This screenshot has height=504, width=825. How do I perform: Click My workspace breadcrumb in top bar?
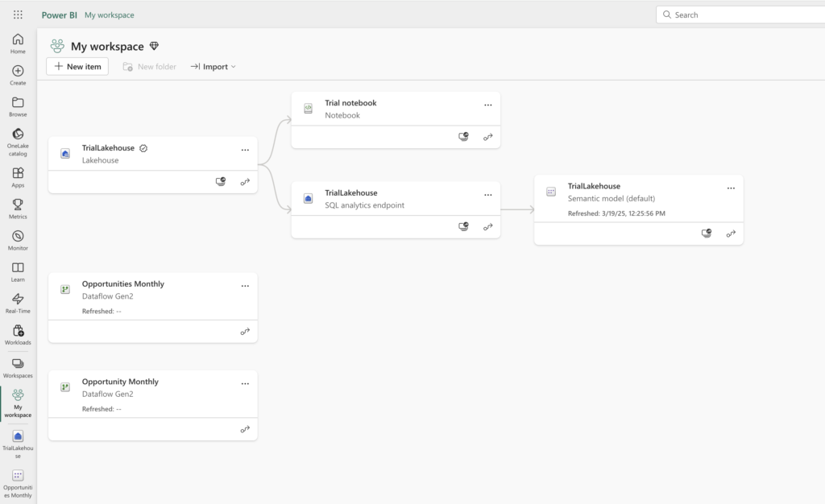(x=110, y=14)
